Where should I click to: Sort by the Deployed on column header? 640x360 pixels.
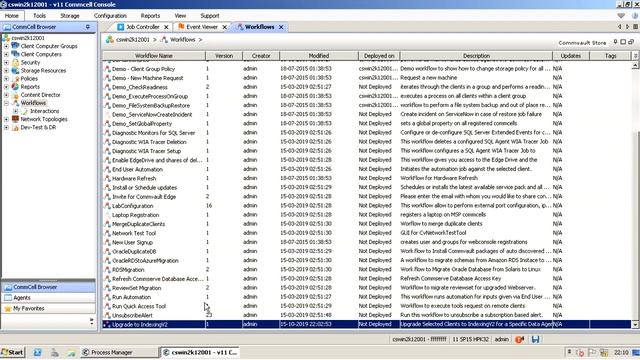point(379,56)
